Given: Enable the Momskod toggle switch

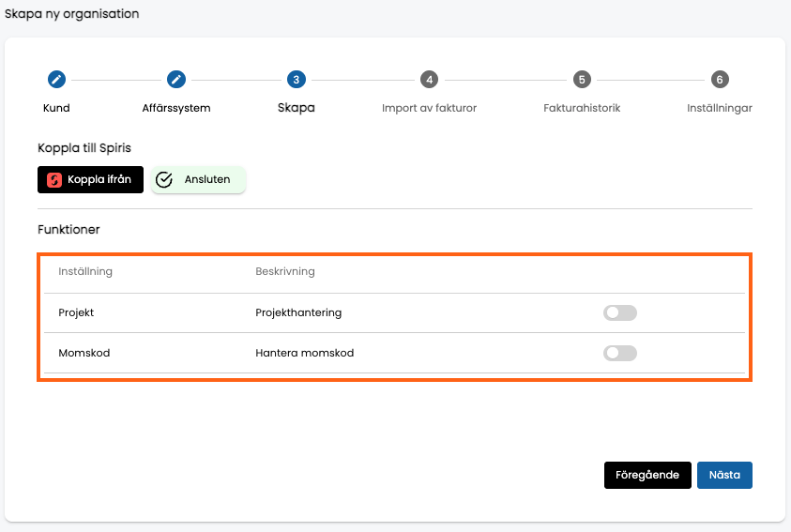Looking at the screenshot, I should coord(620,353).
